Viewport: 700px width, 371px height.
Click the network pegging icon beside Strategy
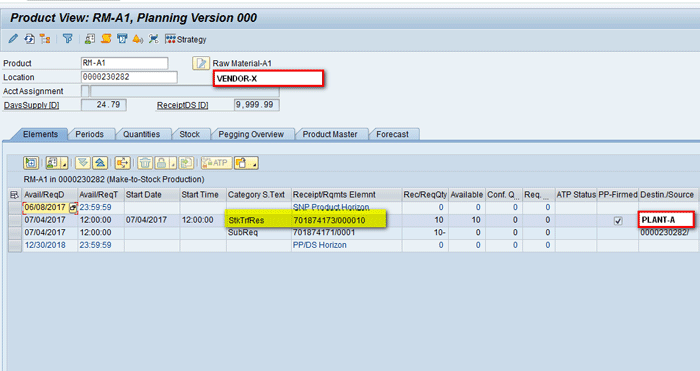pos(154,39)
